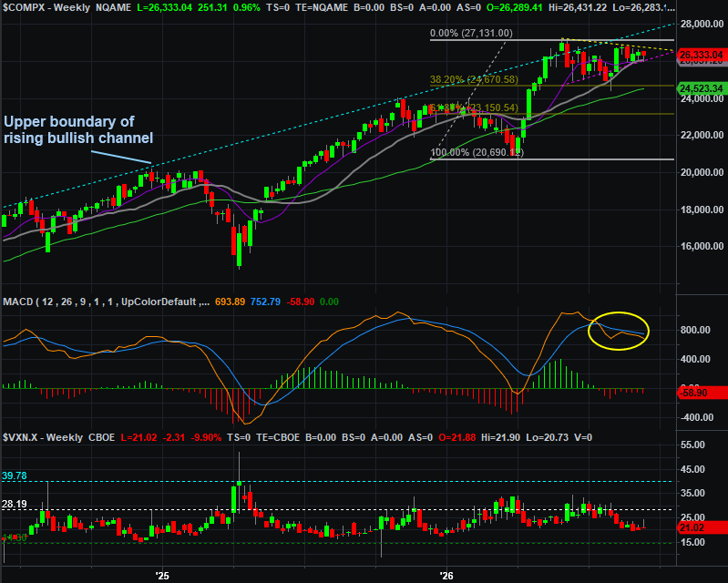Click the $VXN.X Weekly CBOE title
This screenshot has width=728, height=583.
(59, 437)
